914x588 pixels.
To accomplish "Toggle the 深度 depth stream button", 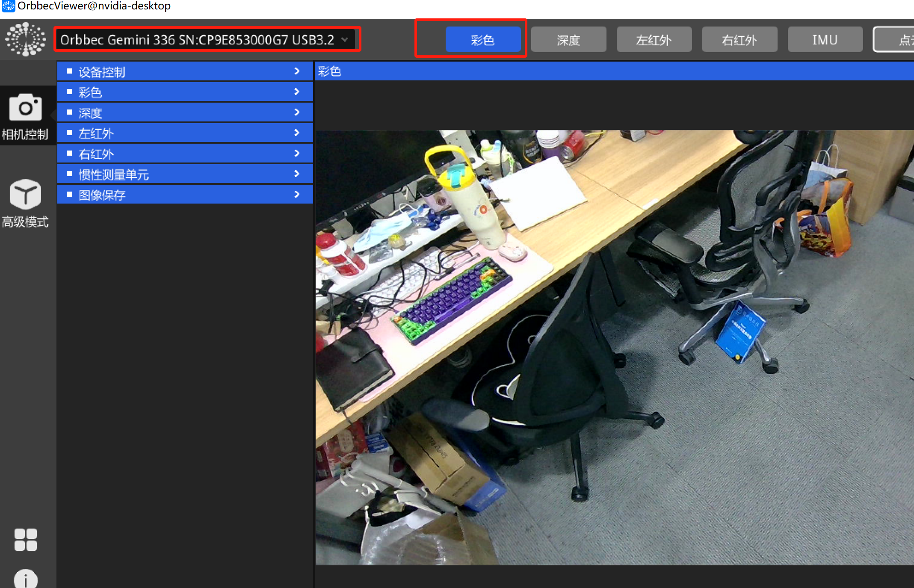I will 568,40.
